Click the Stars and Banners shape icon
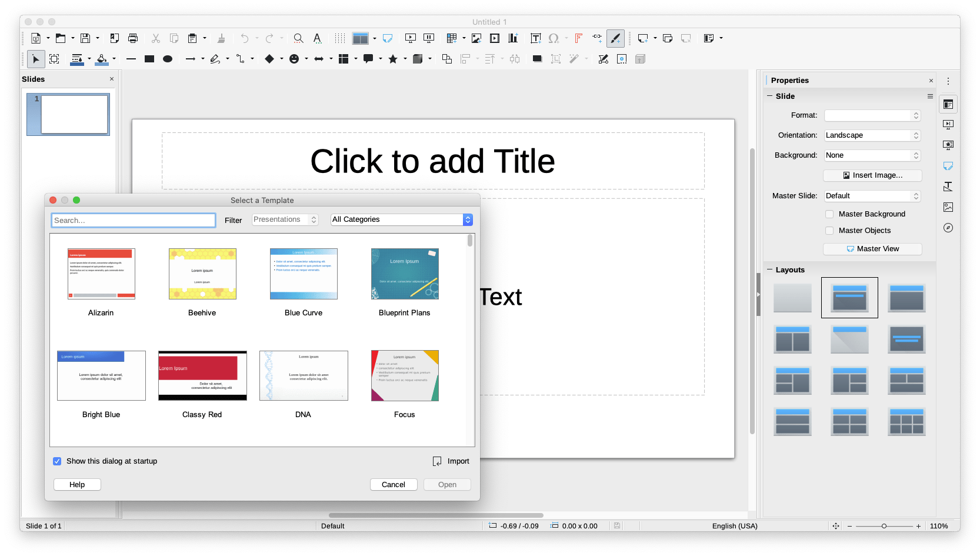980x556 pixels. point(393,59)
